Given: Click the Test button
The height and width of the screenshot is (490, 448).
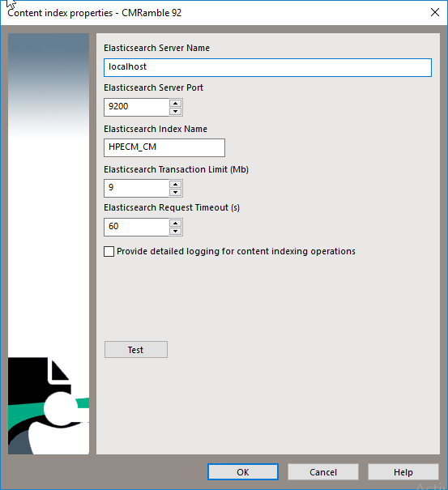Looking at the screenshot, I should 135,350.
